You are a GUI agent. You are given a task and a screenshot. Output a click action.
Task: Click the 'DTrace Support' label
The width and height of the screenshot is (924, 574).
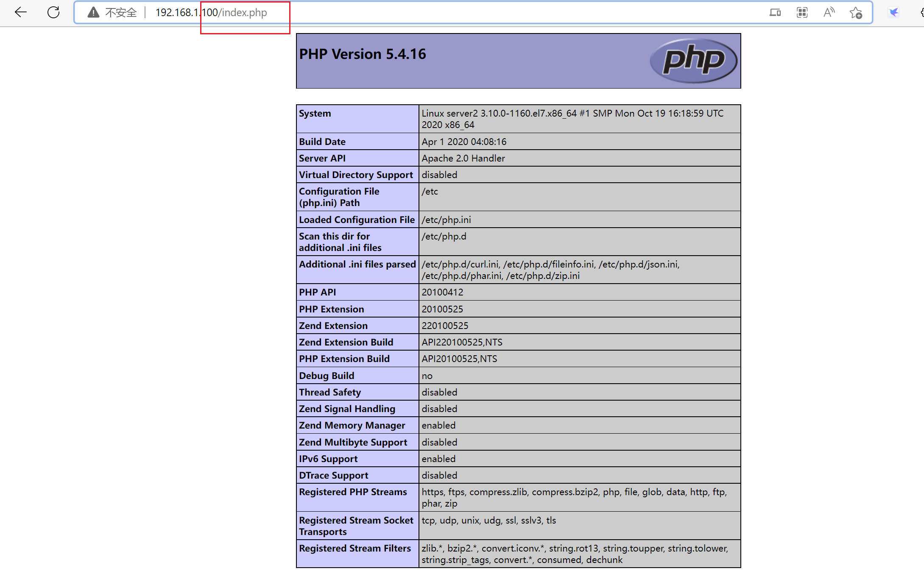(x=333, y=475)
